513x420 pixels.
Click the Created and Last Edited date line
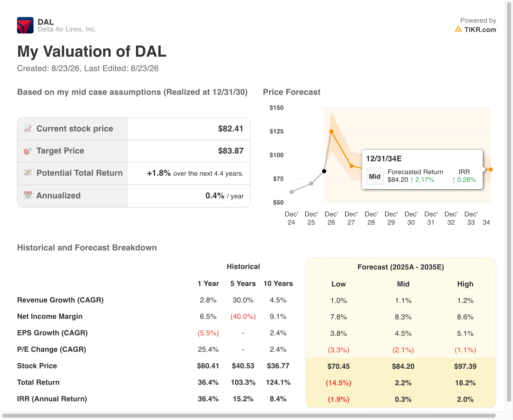click(x=88, y=68)
